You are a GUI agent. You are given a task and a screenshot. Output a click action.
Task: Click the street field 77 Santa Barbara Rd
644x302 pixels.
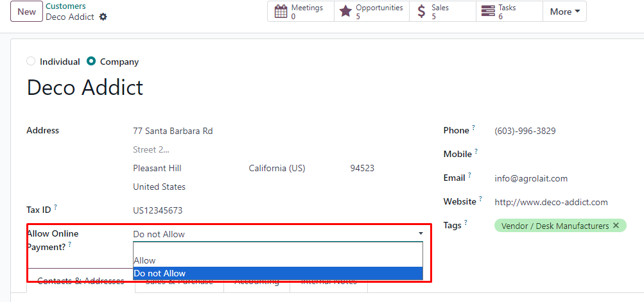coord(173,131)
